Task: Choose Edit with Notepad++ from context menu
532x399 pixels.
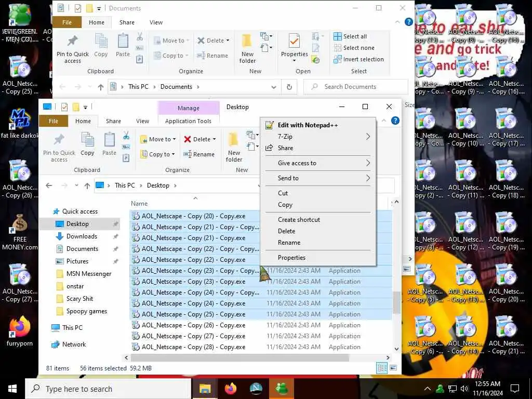Action: 318,125
